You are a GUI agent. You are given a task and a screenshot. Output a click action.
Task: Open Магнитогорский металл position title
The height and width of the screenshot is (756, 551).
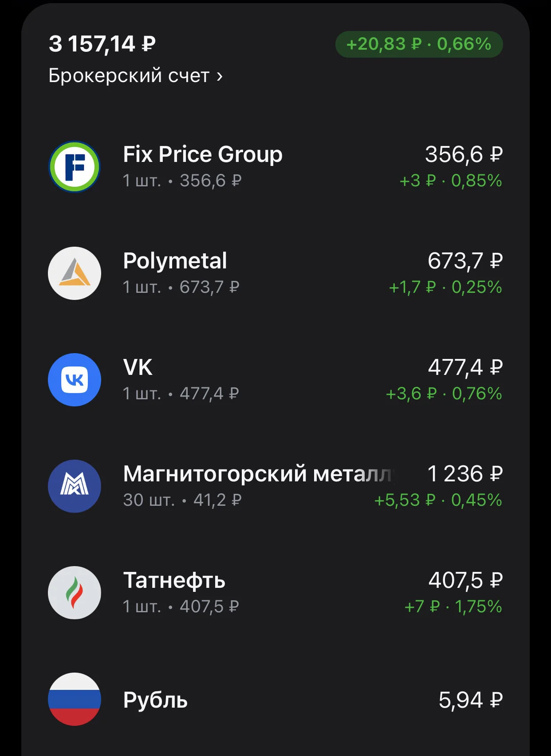point(259,474)
